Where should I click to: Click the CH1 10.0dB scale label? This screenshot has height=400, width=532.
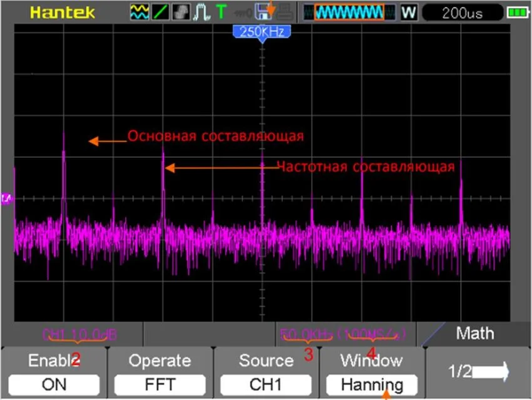tap(79, 334)
